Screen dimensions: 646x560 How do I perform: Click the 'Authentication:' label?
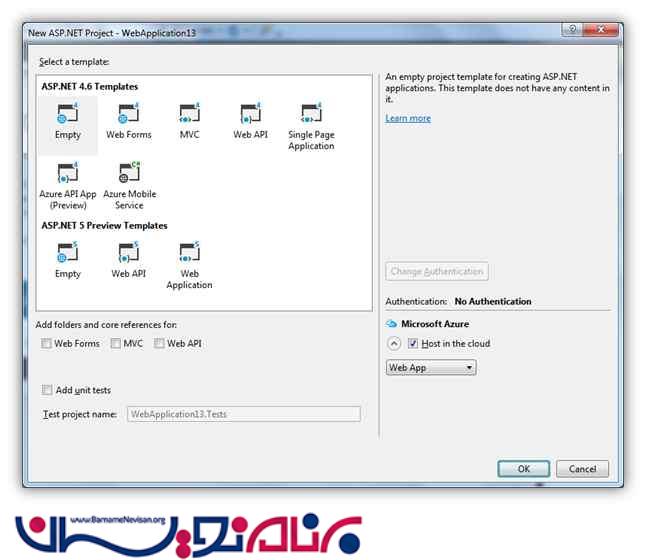pos(416,301)
